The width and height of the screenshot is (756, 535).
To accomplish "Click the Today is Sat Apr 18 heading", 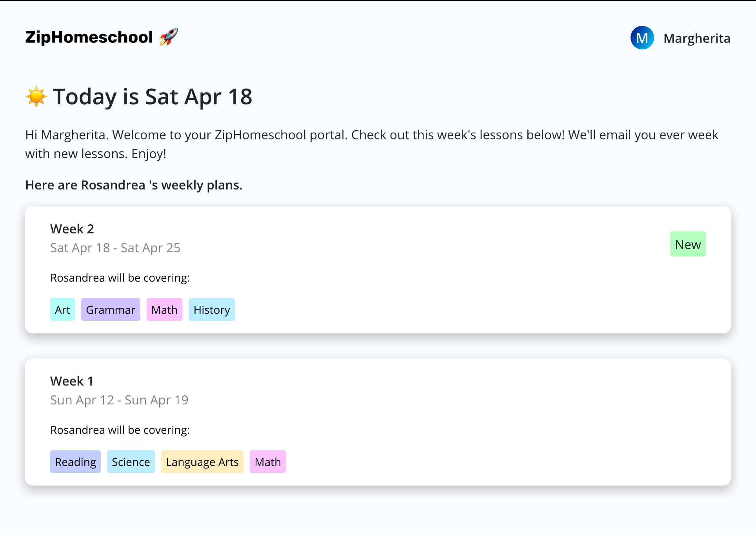I will pos(153,96).
